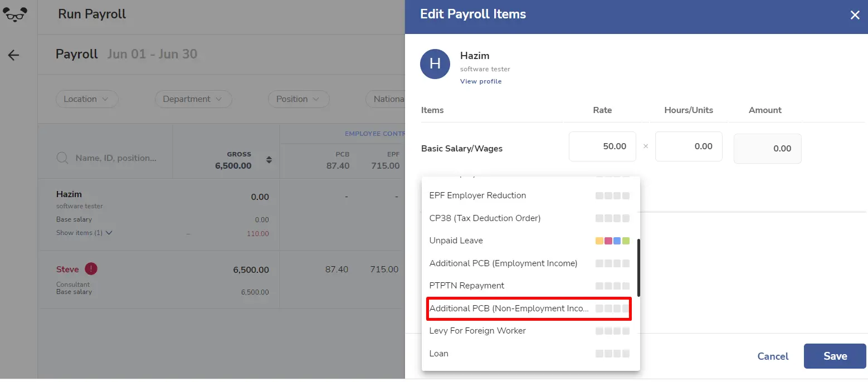Open the Location filter dropdown

[87, 99]
